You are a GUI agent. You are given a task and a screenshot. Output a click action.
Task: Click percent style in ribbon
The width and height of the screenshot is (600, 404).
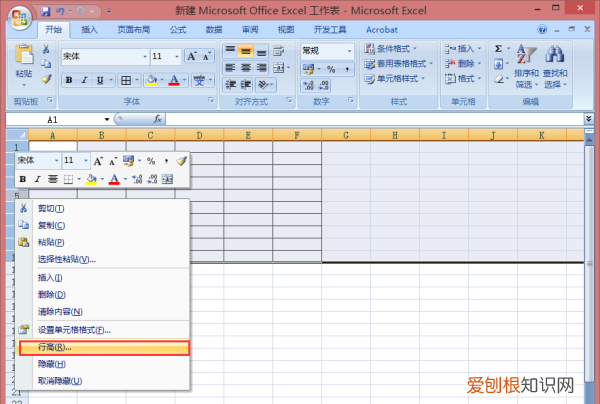[331, 69]
